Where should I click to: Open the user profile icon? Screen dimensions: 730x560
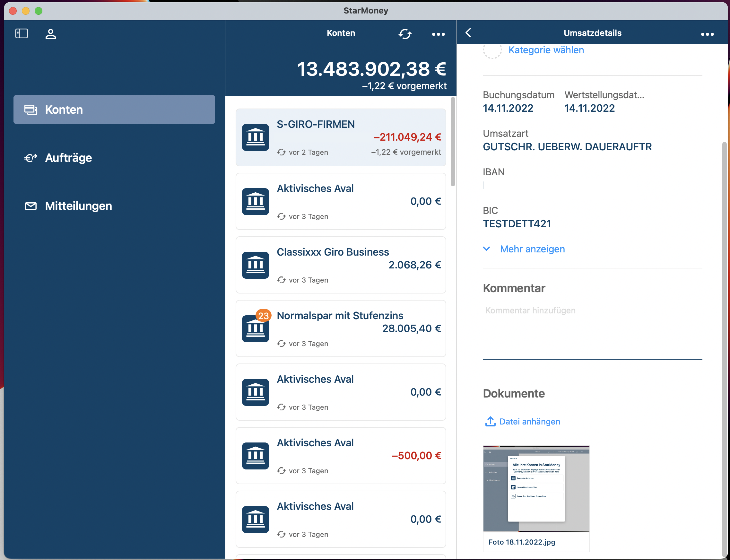click(51, 34)
